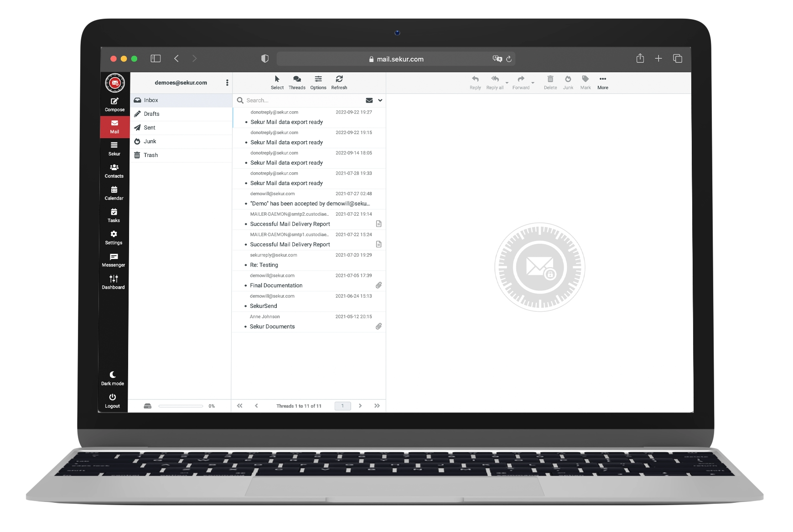This screenshot has width=793, height=532.
Task: Open Delivery Report from smtp1 custodiae
Action: tap(309, 240)
